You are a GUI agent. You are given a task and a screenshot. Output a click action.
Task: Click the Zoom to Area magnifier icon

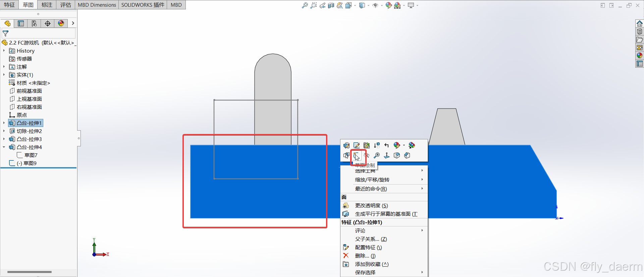click(x=313, y=5)
